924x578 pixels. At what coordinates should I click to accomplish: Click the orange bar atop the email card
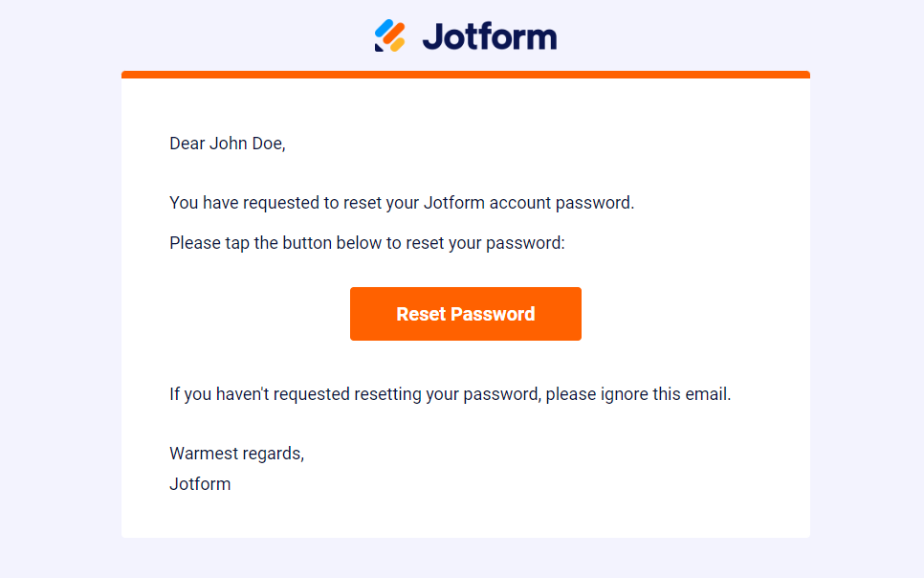pos(465,75)
